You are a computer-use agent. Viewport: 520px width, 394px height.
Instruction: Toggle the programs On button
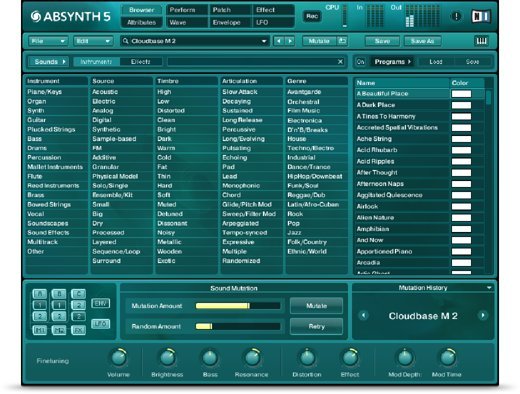(x=361, y=62)
